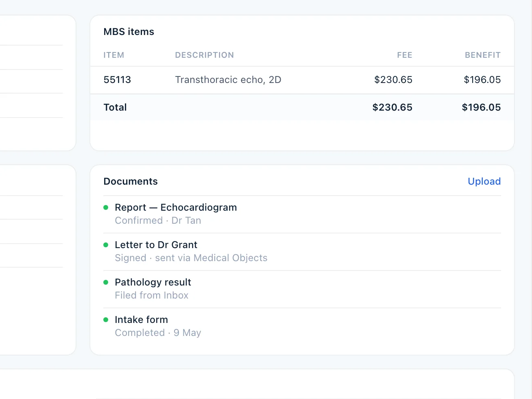
Task: Click the BENEFIT column header
Action: 483,55
